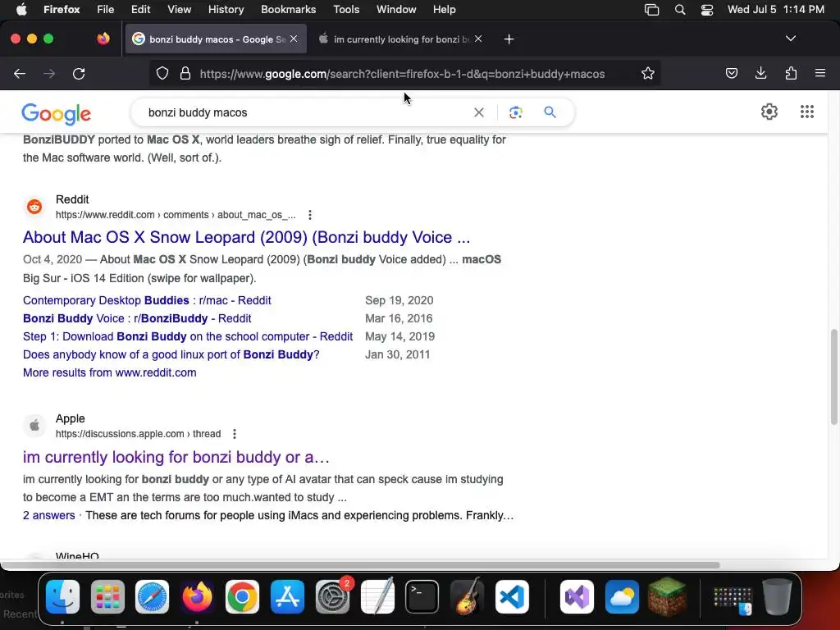Open the extensions puzzle icon
This screenshot has height=630, width=840.
791,73
